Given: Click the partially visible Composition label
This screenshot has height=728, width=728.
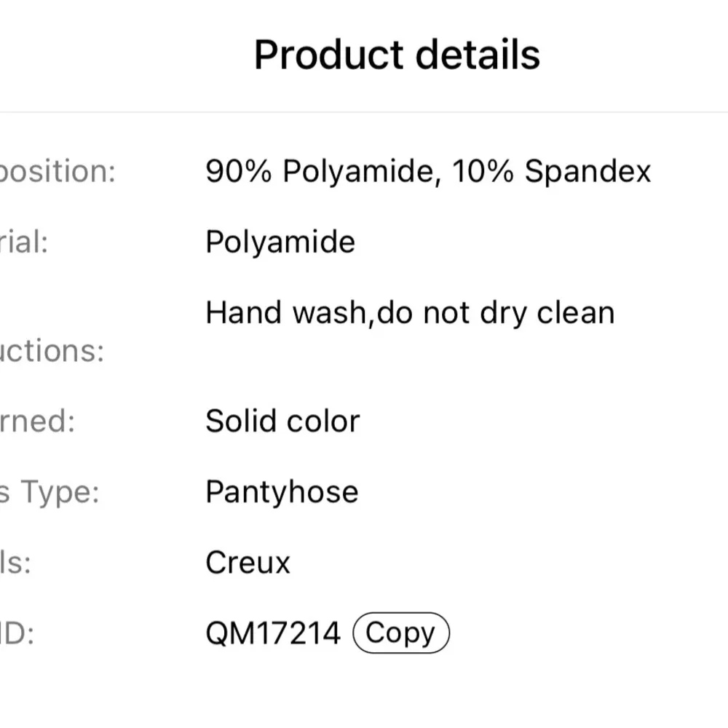Looking at the screenshot, I should (57, 172).
